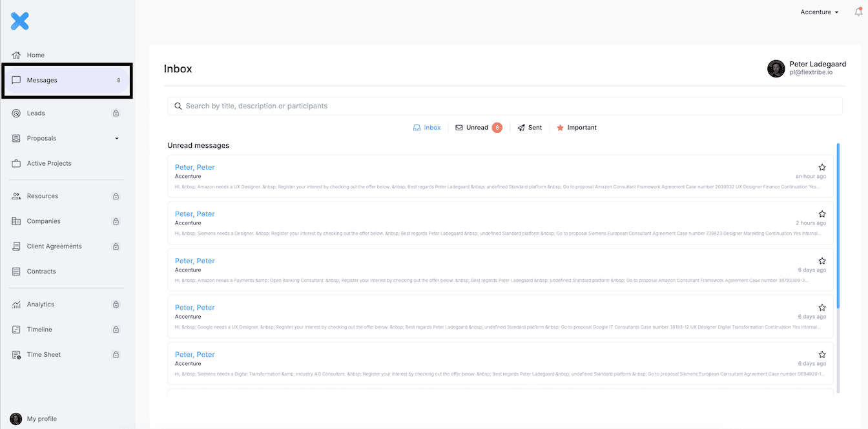
Task: Click the Resources people icon
Action: pyautogui.click(x=16, y=196)
